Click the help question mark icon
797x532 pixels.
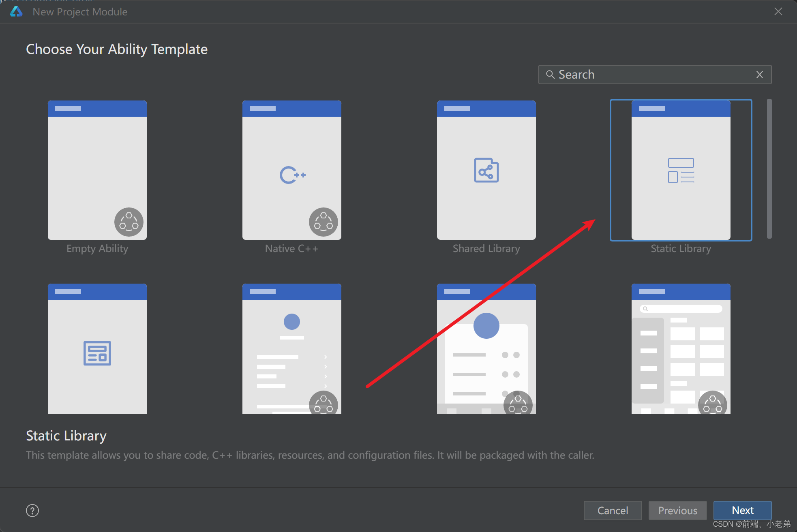tap(32, 511)
